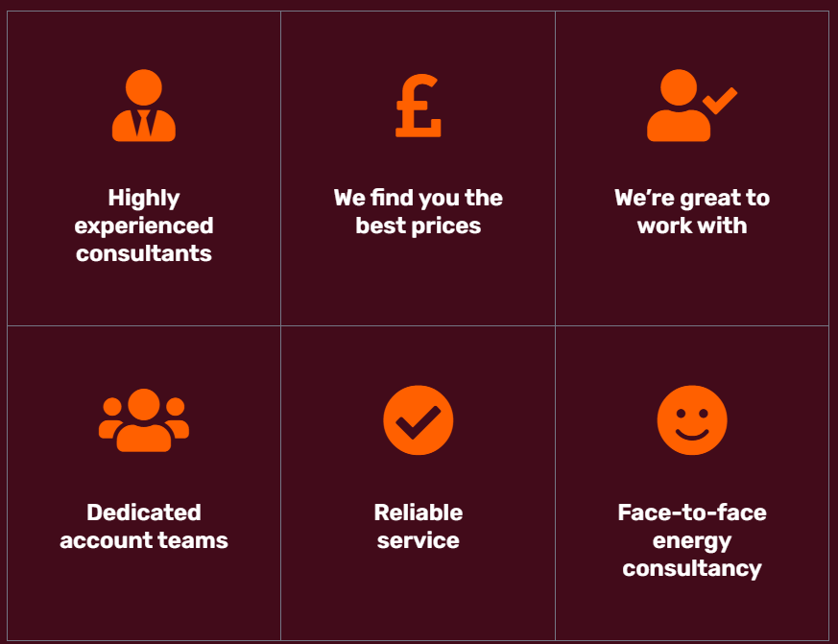This screenshot has width=838, height=644.
Task: Click the businessman consultant icon with tie
Action: pyautogui.click(x=144, y=106)
